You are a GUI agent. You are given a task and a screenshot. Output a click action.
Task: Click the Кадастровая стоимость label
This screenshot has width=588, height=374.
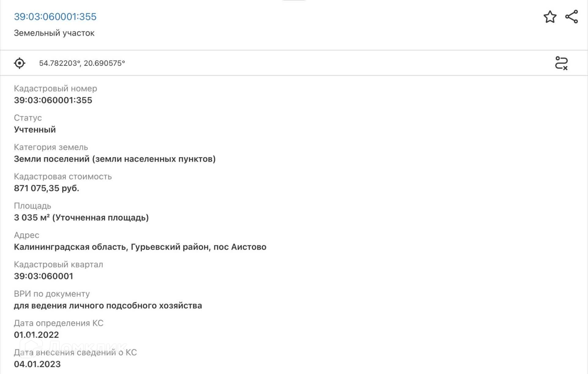(x=63, y=177)
